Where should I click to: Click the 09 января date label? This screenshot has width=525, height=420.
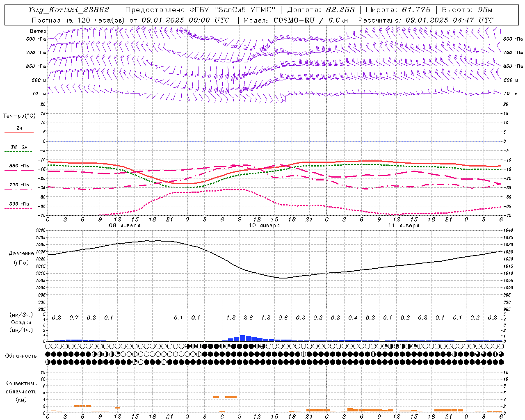[125, 226]
